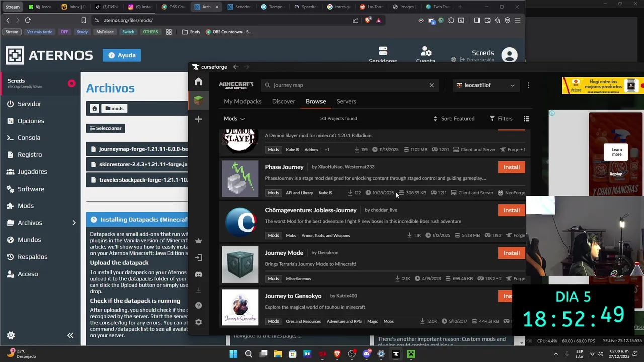The image size is (644, 362).
Task: Open the journeymap-forge jar file
Action: [x=138, y=149]
